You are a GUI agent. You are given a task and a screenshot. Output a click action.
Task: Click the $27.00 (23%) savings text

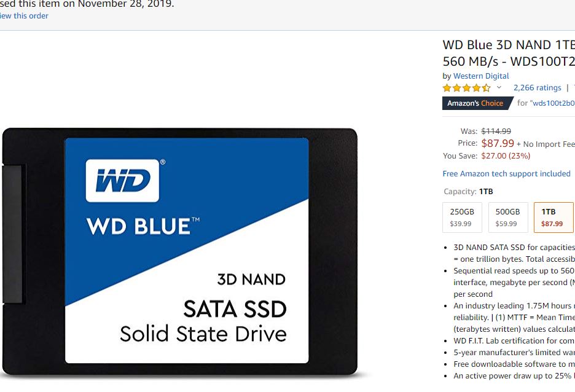(506, 155)
